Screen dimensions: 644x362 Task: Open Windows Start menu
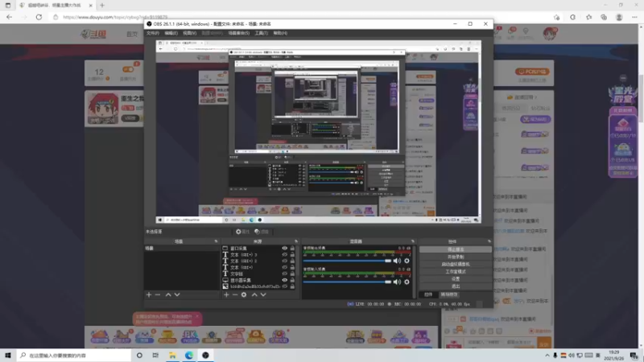coord(8,355)
